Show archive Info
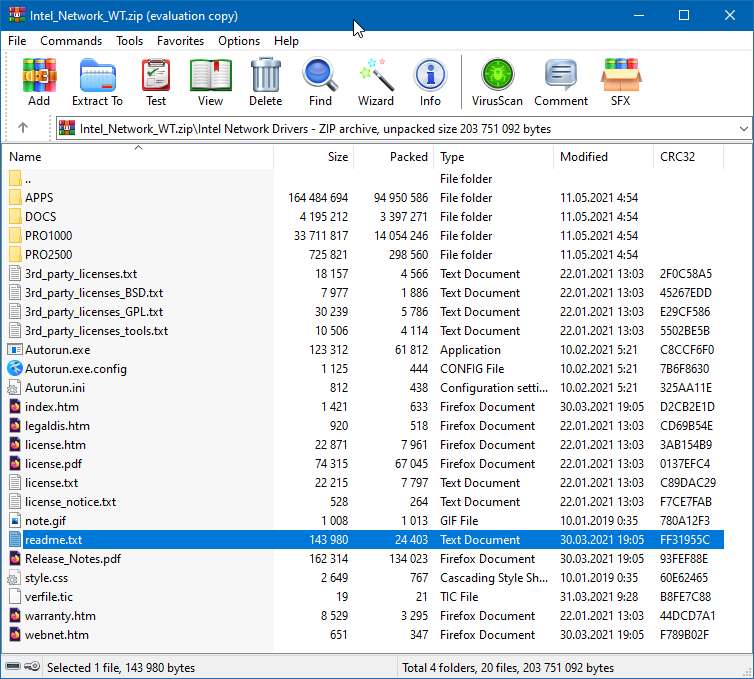 tap(430, 82)
